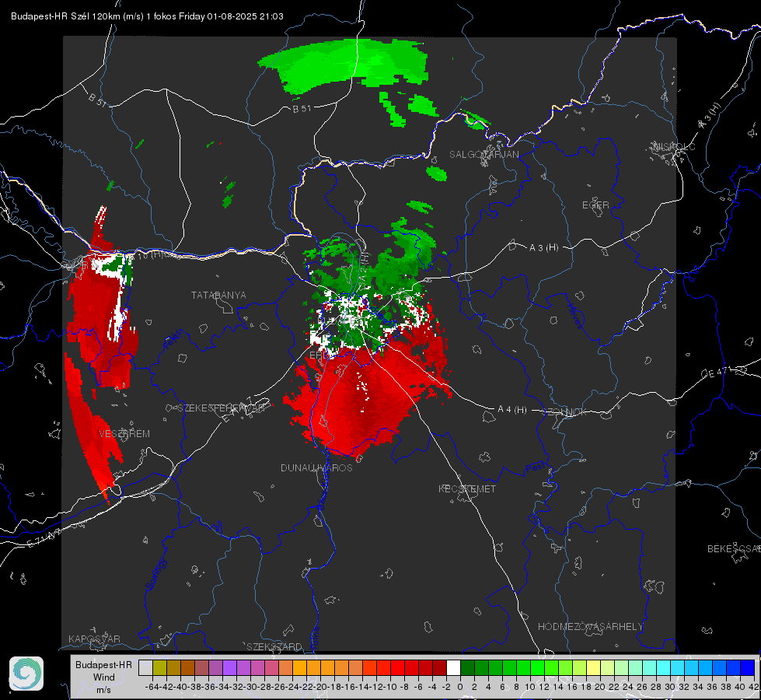Click the HÓDMEZŐVÁSÁRHELY city label
Viewport: 761px width, 700px height.
(x=590, y=627)
